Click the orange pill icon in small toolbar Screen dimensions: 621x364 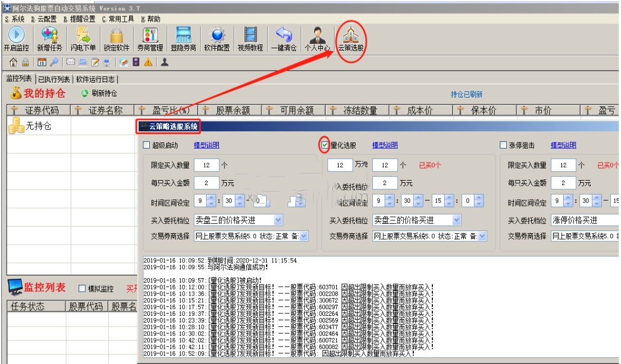coord(124,62)
